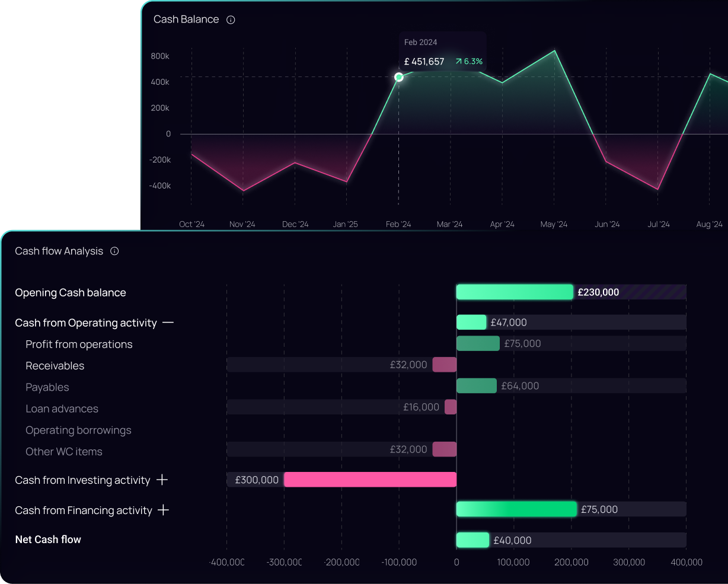Click the -400k y-axis label
The image size is (728, 584).
click(160, 186)
